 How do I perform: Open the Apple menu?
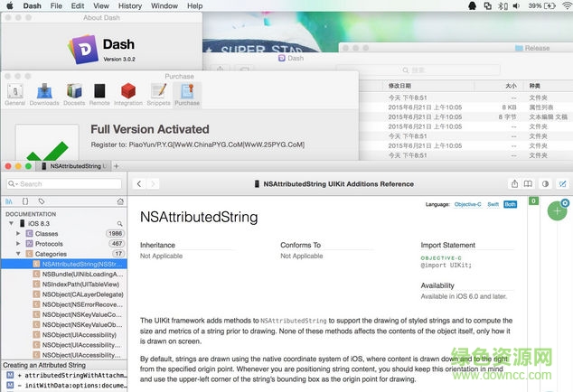tap(10, 5)
